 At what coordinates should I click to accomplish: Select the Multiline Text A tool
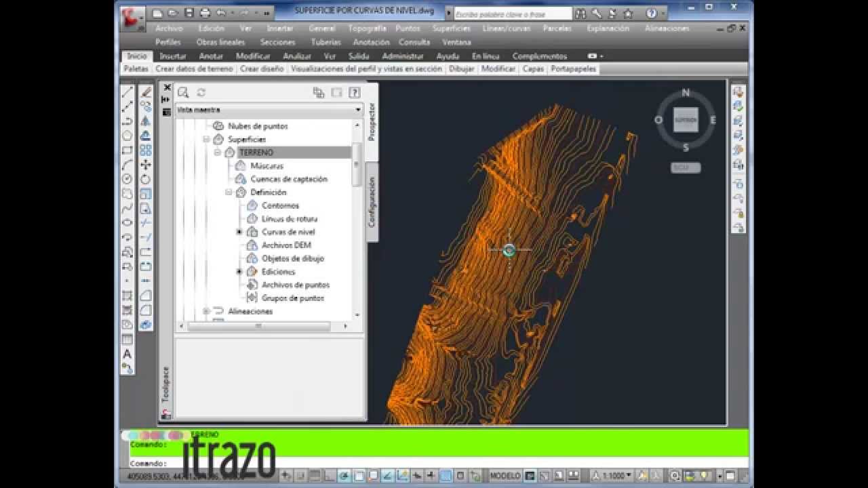click(127, 354)
